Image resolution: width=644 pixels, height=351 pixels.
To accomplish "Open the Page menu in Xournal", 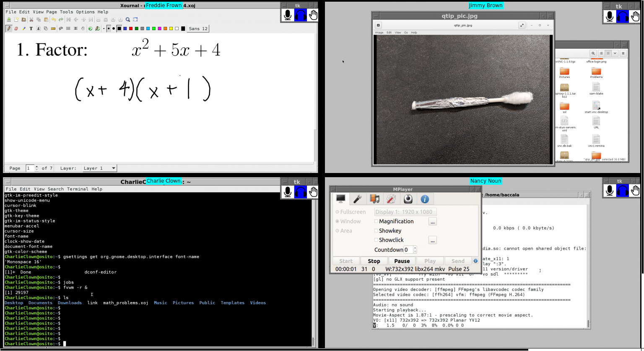I will tap(52, 12).
